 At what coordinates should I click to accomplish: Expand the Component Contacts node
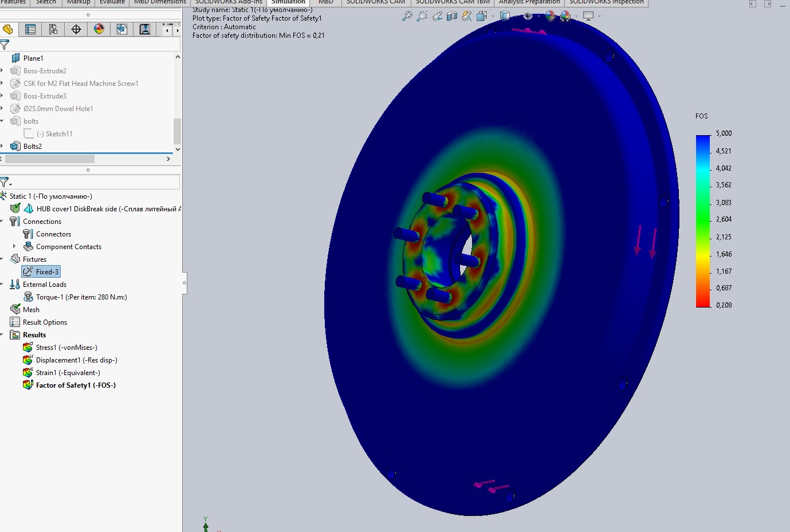point(14,247)
